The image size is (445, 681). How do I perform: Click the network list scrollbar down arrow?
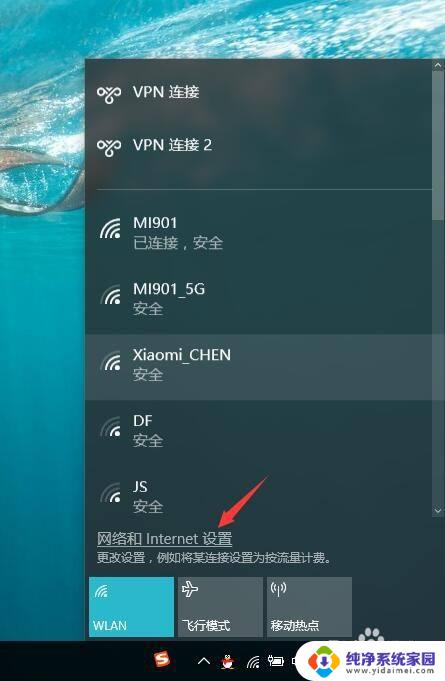point(438,511)
